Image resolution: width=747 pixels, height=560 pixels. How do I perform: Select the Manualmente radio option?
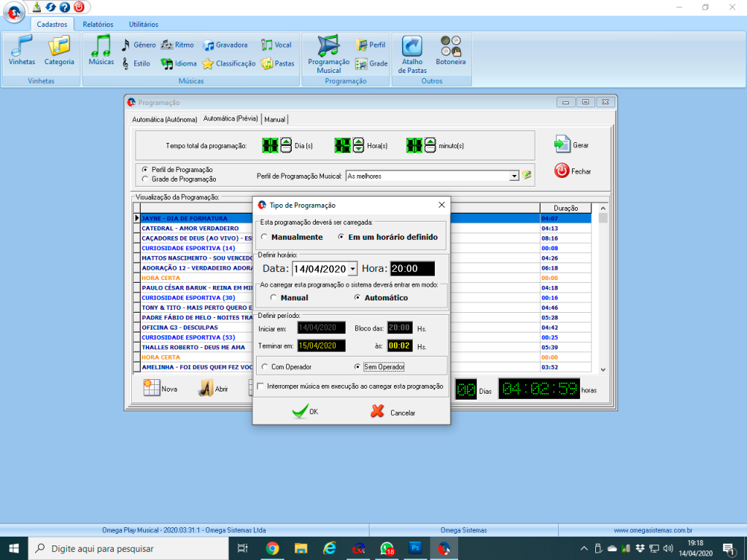[x=264, y=238]
